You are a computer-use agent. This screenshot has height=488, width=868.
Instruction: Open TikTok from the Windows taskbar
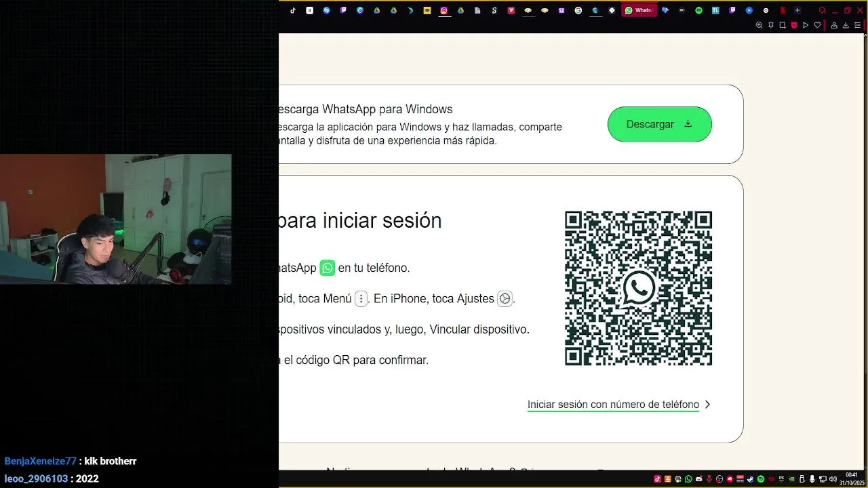(657, 479)
